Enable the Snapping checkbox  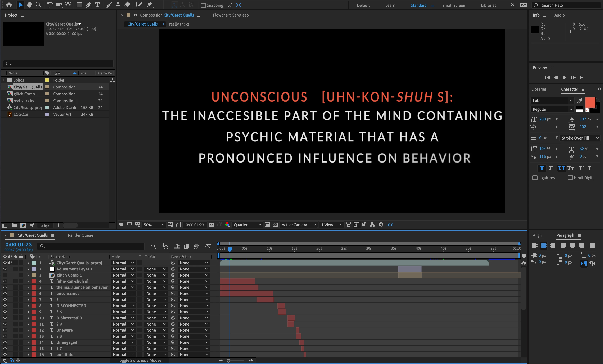[203, 5]
